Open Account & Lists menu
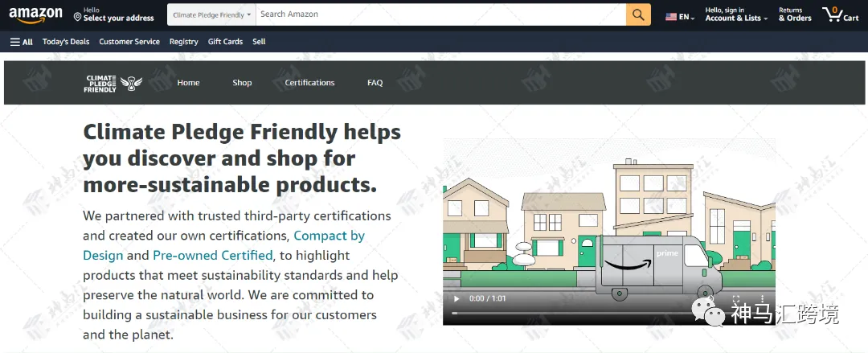This screenshot has width=868, height=353. (x=736, y=14)
